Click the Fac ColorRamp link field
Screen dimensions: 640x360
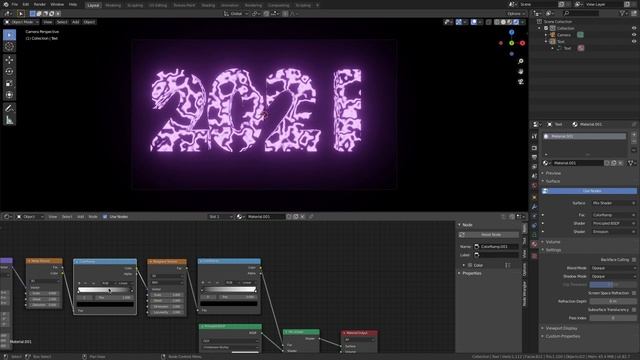point(613,215)
